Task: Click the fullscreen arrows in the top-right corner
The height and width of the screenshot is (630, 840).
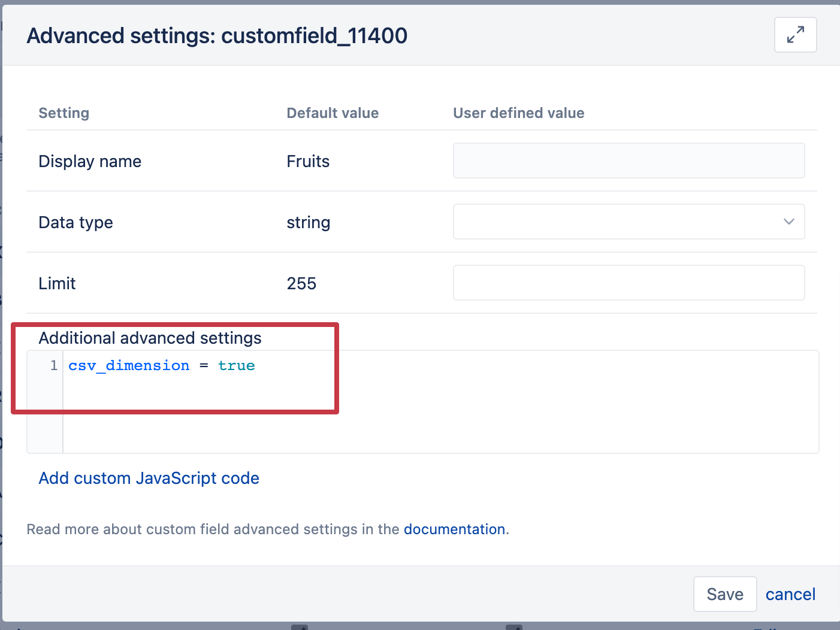Action: tap(795, 35)
